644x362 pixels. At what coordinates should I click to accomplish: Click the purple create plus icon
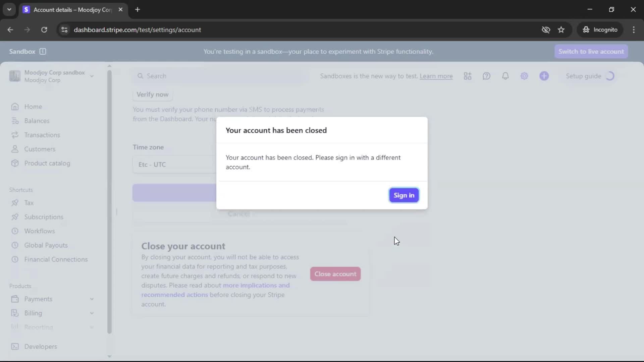pos(544,76)
